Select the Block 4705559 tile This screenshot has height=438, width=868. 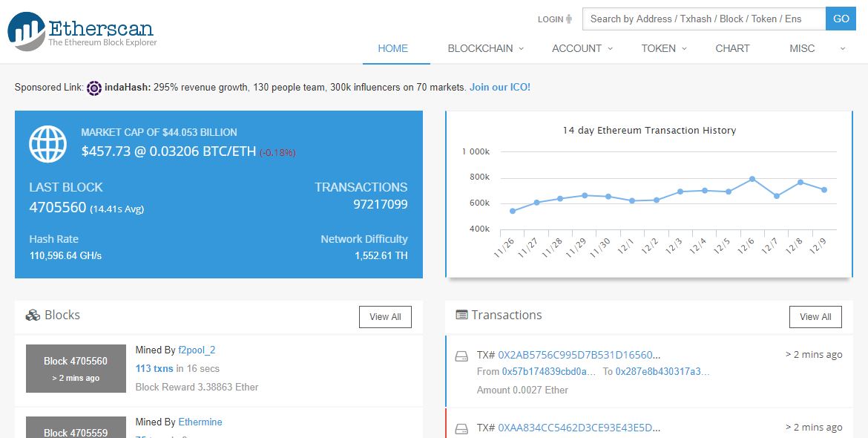pyautogui.click(x=76, y=428)
